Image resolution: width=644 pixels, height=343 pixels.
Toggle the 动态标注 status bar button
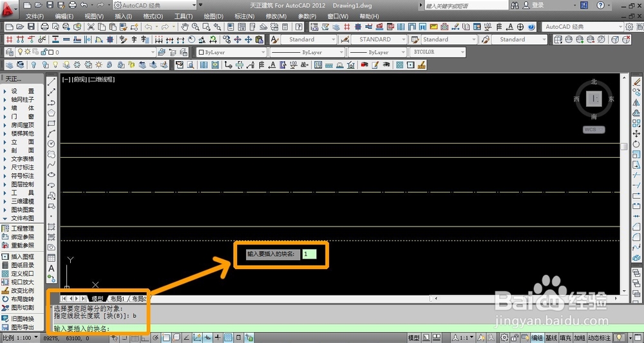[599, 338]
